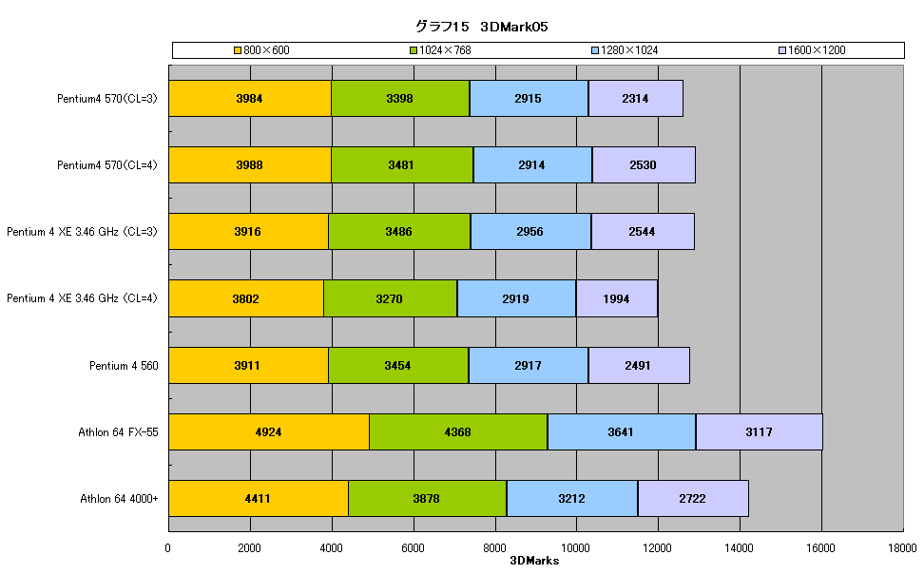This screenshot has height=574, width=924.
Task: Click the 6000 axis tick label
Action: [x=413, y=548]
